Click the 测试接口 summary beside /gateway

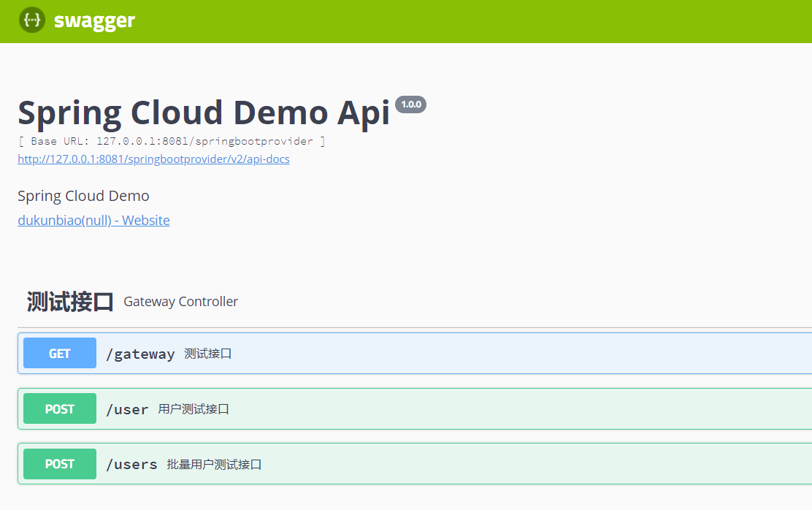coord(208,354)
